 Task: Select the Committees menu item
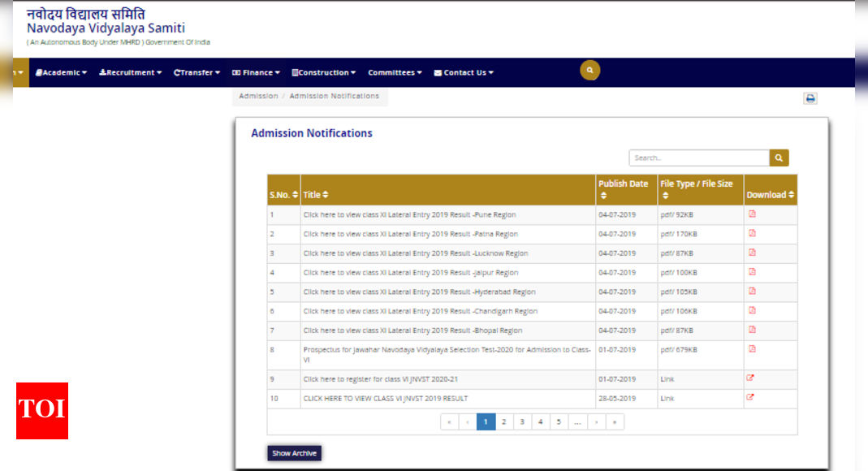[395, 72]
